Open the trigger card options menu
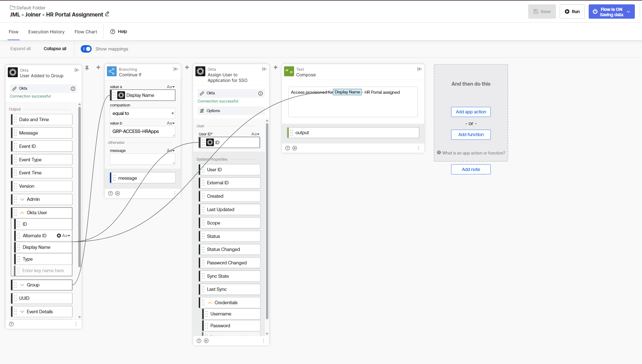Viewport: 642px width, 364px height. pos(76,324)
